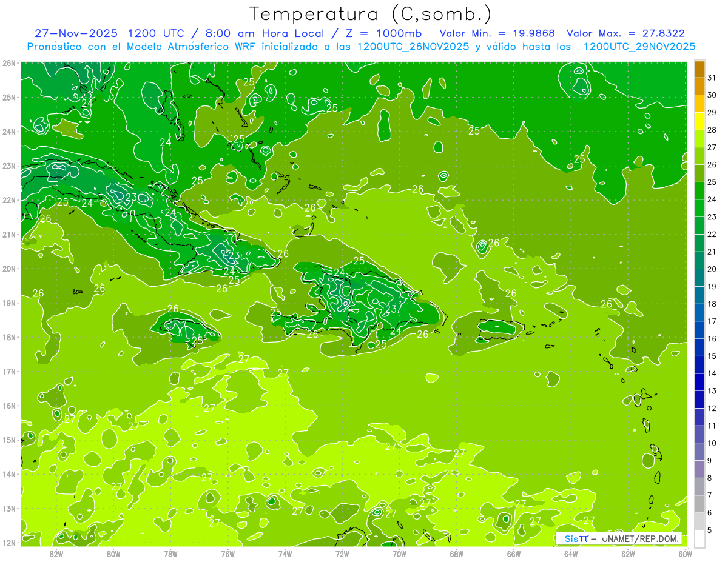Click the 82W longitude axis label
The height and width of the screenshot is (562, 728).
(x=56, y=554)
